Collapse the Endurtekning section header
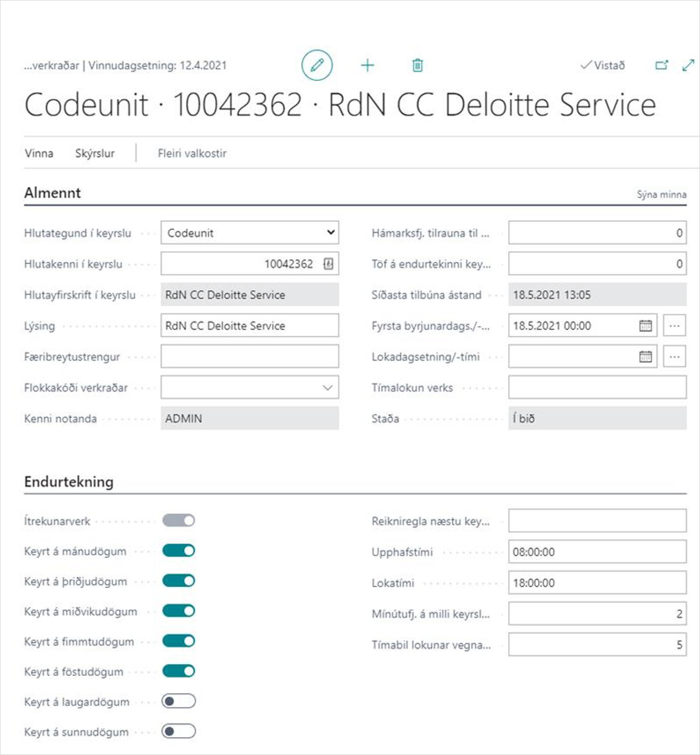700x755 pixels. pyautogui.click(x=69, y=482)
